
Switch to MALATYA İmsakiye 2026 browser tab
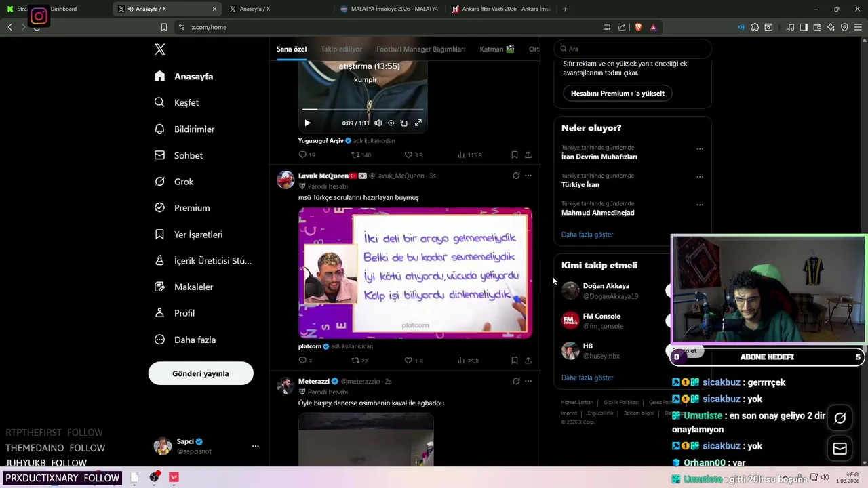(390, 9)
